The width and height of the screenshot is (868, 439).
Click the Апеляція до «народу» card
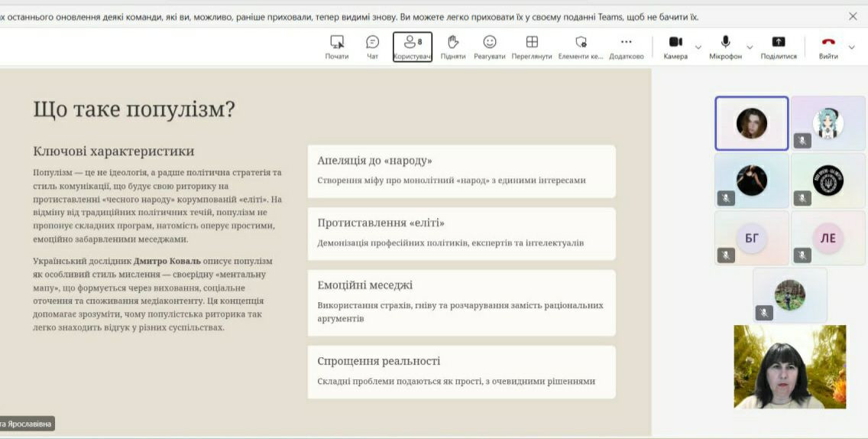pyautogui.click(x=462, y=171)
